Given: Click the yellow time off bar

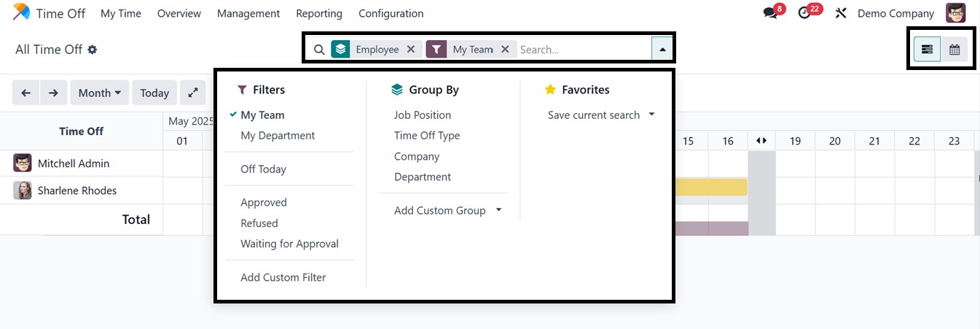Looking at the screenshot, I should point(712,187).
